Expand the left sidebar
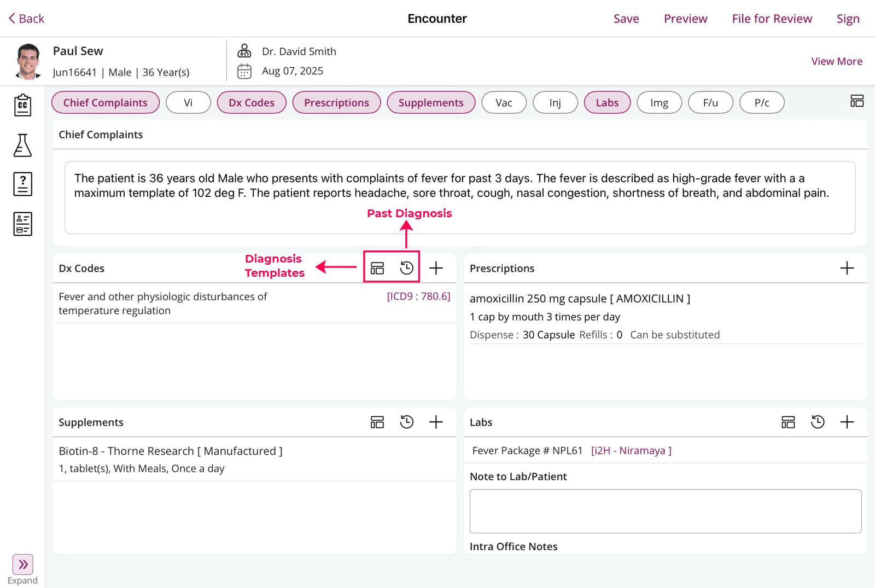Image resolution: width=875 pixels, height=588 pixels. tap(22, 564)
